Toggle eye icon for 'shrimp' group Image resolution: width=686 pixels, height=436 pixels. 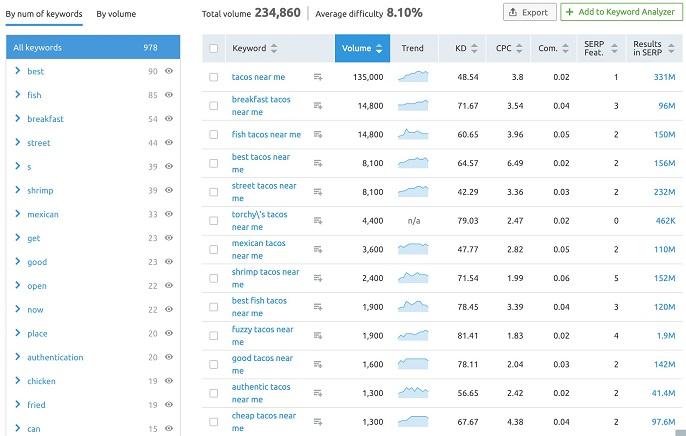[x=169, y=190]
